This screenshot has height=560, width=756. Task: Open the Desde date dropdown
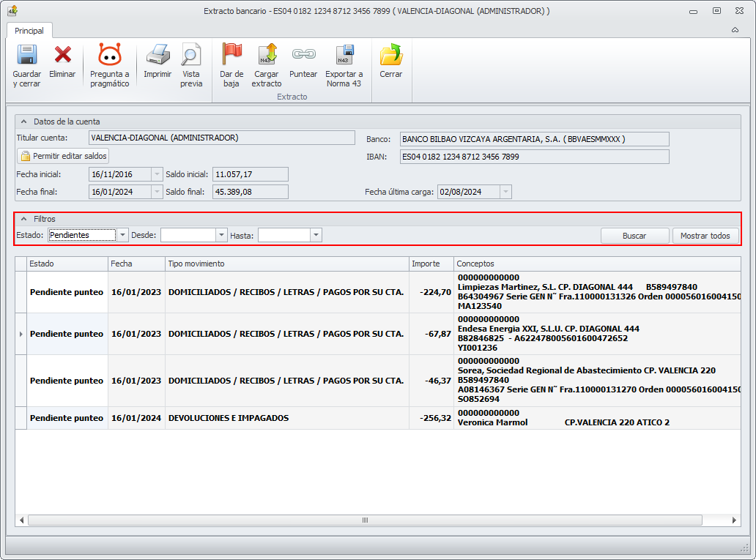click(221, 235)
